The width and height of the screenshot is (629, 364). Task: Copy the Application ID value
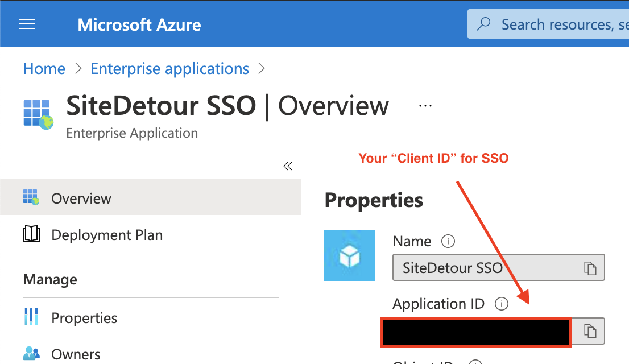pyautogui.click(x=590, y=331)
